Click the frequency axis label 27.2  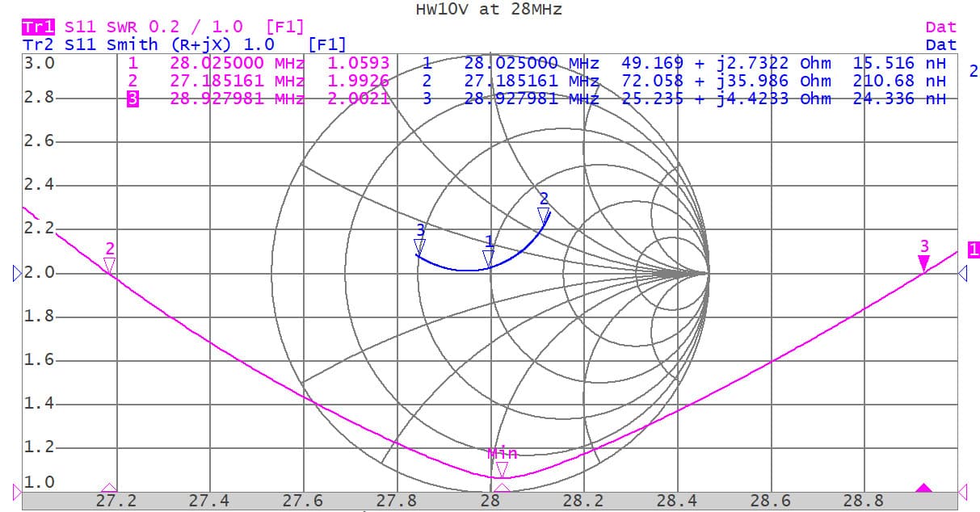pyautogui.click(x=116, y=502)
